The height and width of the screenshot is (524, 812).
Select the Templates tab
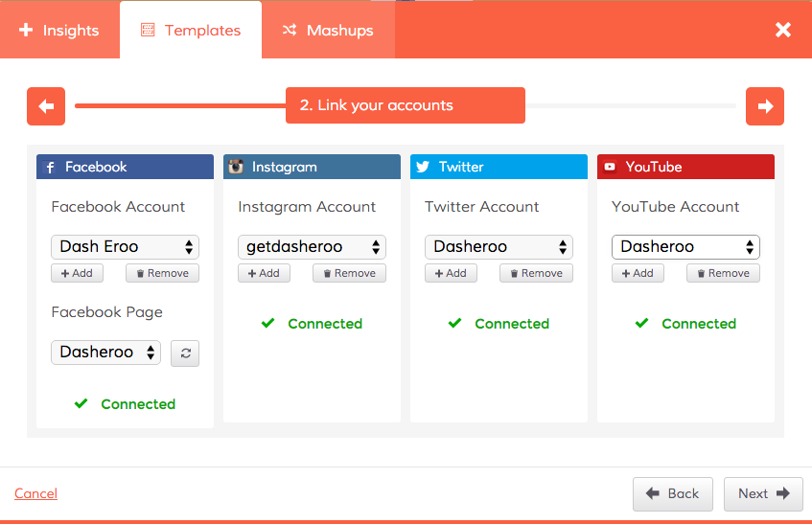coord(191,30)
